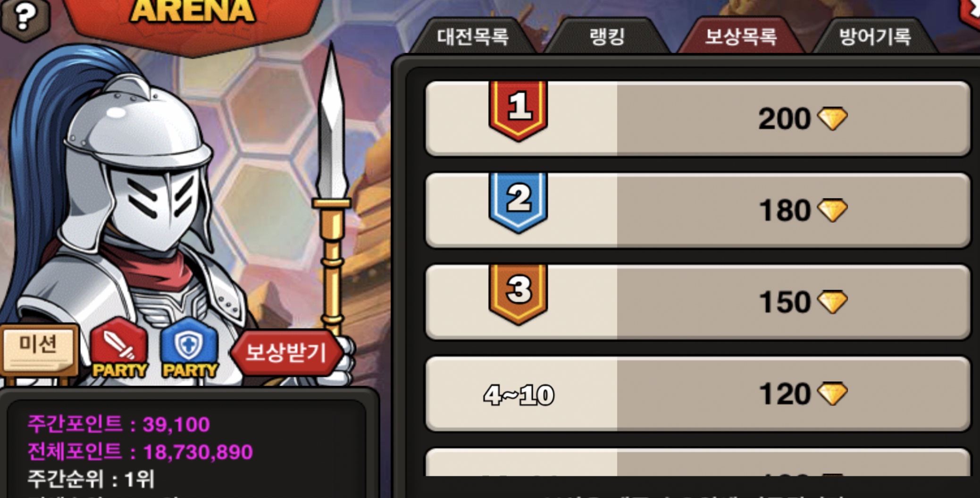Viewport: 980px width, 498px height.
Task: Click the gem icon next to 150
Action: (x=832, y=302)
